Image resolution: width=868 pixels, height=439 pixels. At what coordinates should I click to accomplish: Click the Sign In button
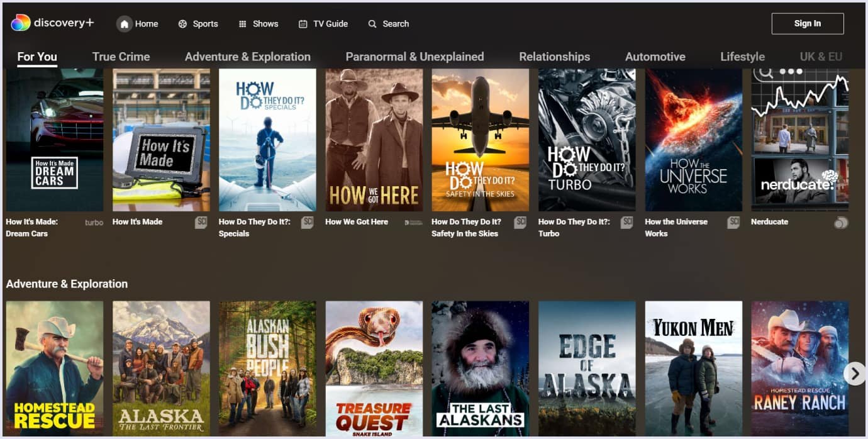click(x=808, y=24)
